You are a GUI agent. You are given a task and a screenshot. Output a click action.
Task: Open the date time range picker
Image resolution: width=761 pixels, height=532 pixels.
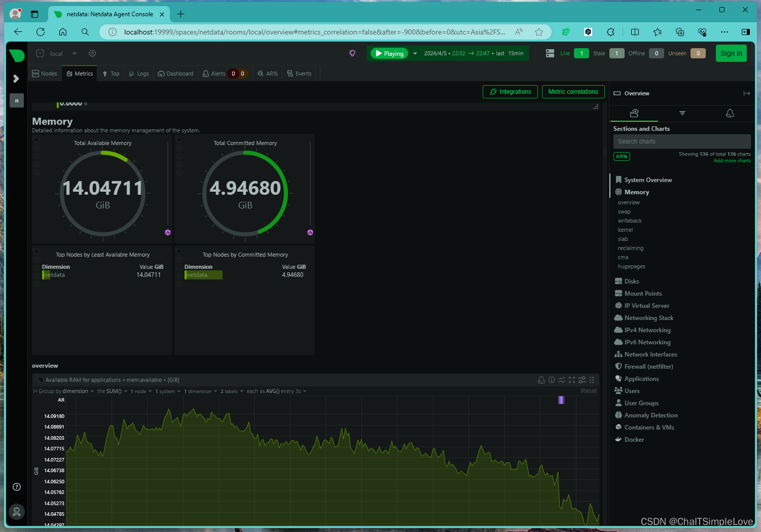pos(474,53)
